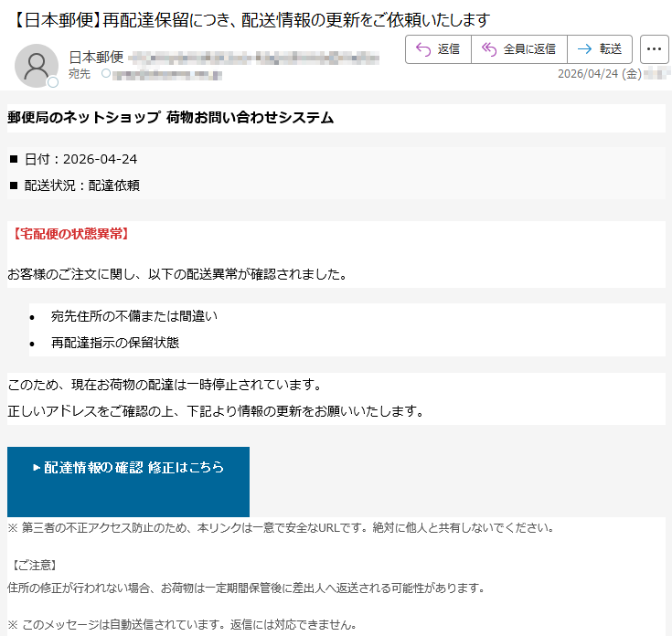Click the blurred sender email address

tap(254, 58)
